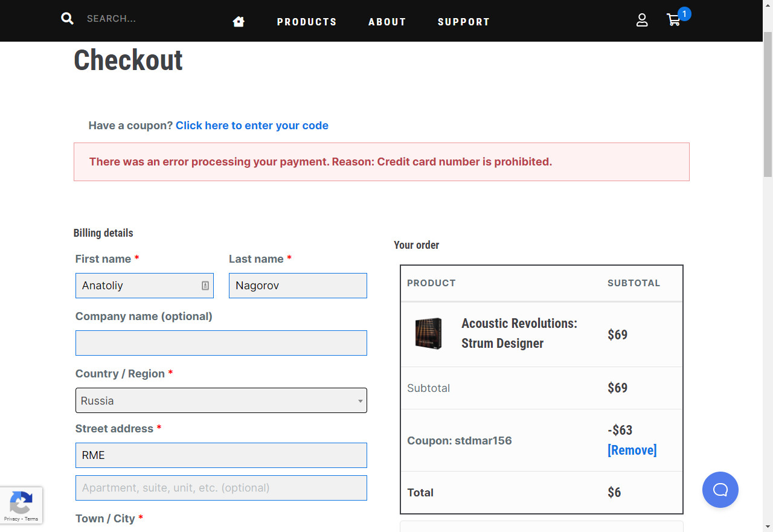The width and height of the screenshot is (773, 532).
Task: Click 'Click here to enter your code'
Action: pos(252,126)
